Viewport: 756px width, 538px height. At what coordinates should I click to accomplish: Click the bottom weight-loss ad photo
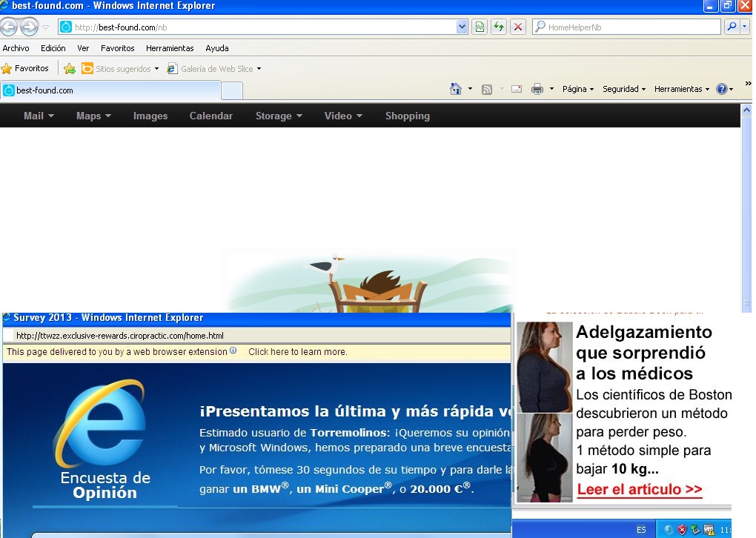[x=544, y=457]
